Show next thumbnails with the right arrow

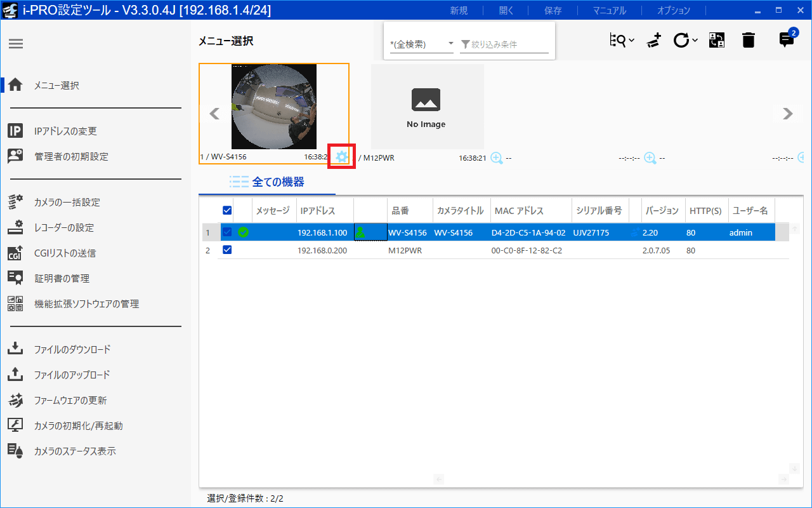pyautogui.click(x=788, y=113)
